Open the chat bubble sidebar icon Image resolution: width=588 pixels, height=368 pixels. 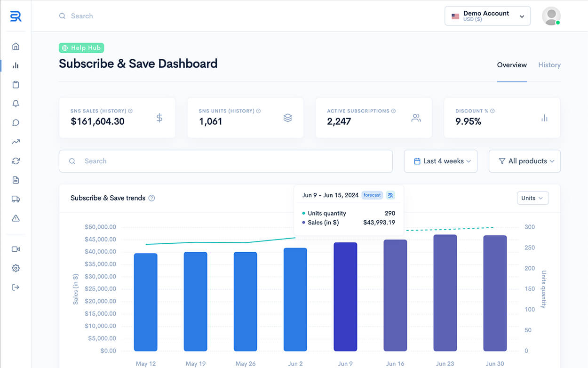(16, 123)
